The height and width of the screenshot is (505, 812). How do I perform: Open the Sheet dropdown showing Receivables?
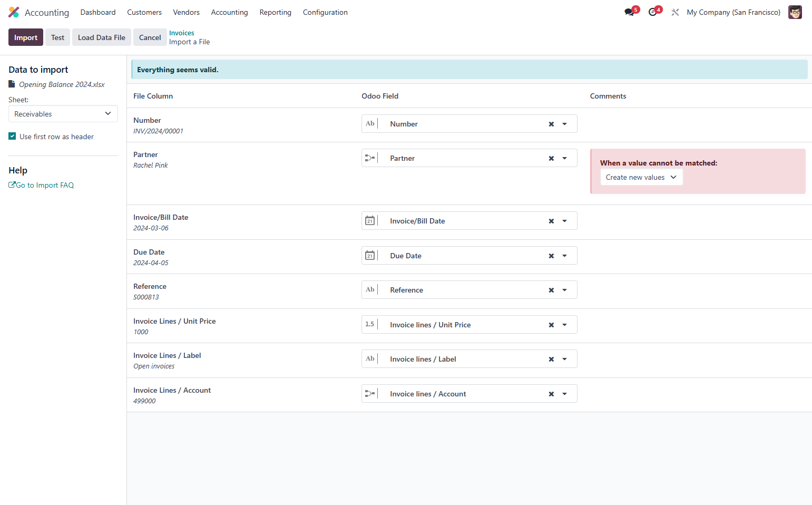coord(63,114)
